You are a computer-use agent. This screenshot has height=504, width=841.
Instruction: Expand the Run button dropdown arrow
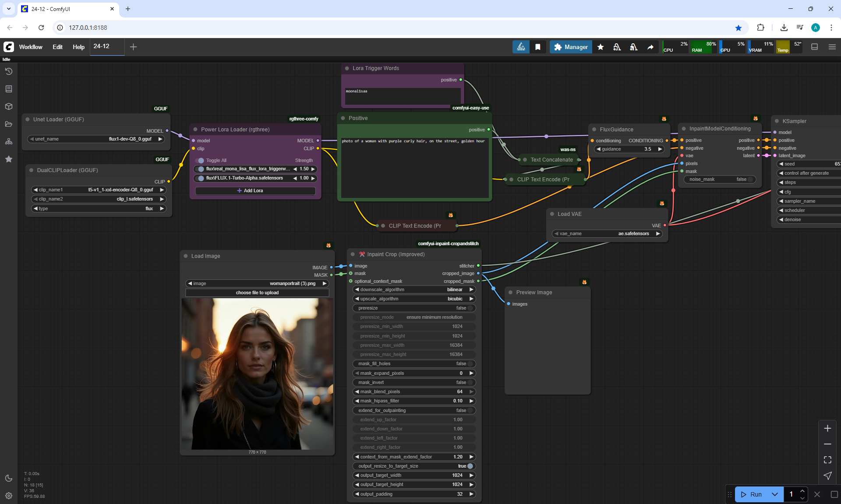pyautogui.click(x=774, y=494)
